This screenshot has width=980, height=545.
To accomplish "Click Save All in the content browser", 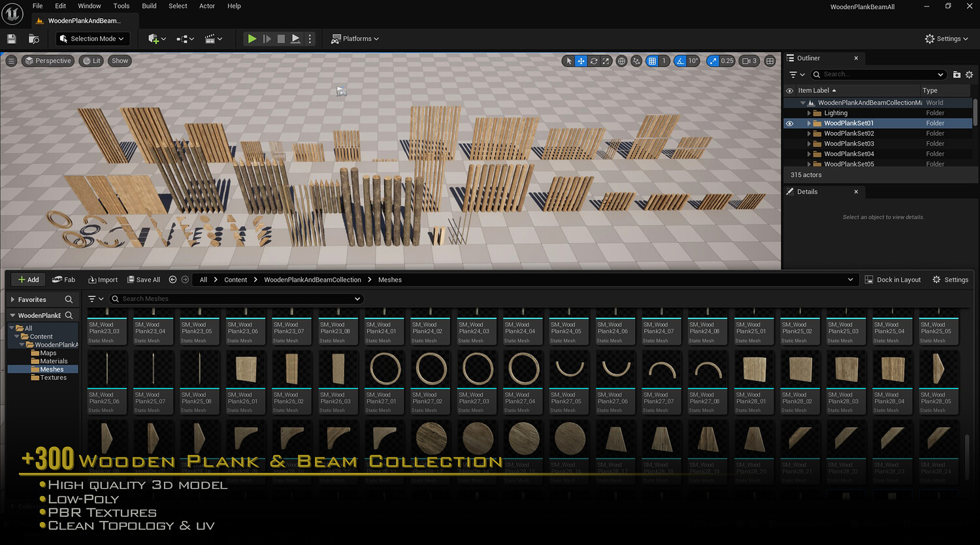I will tap(143, 280).
